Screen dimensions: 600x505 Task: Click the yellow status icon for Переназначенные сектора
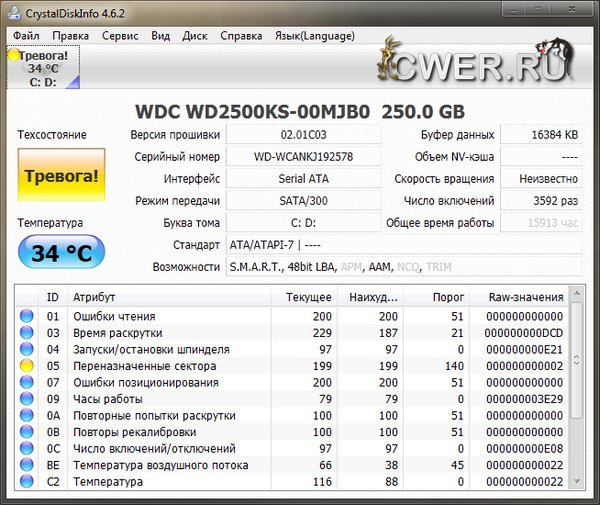(x=26, y=366)
